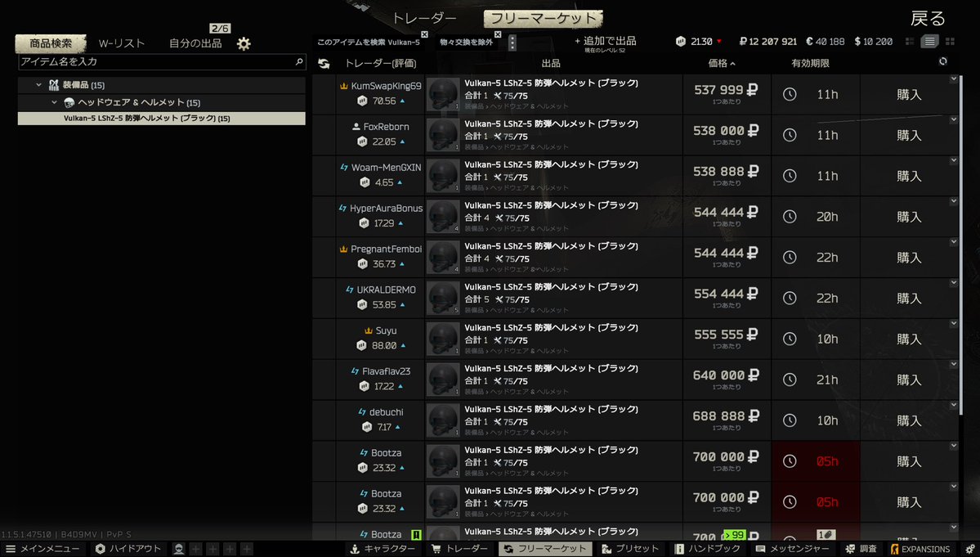Viewport: 980px width, 557px height.
Task: Open flea market settings gear icon
Action: (x=244, y=43)
